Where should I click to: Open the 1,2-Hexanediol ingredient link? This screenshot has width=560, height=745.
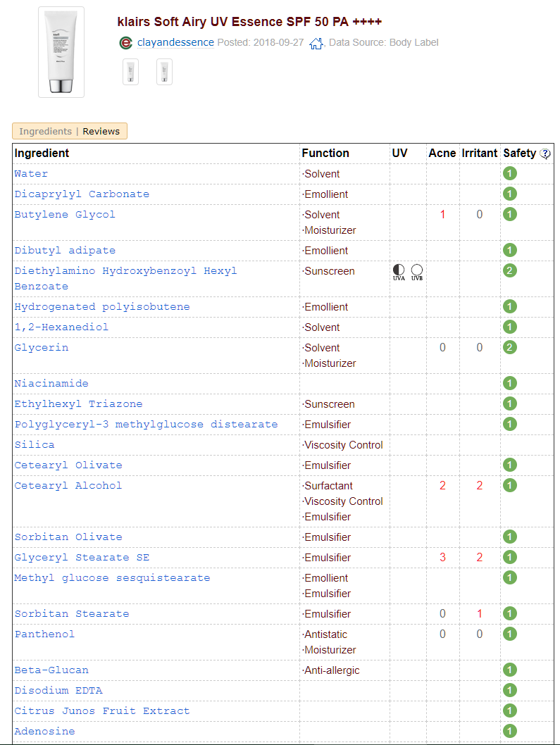pyautogui.click(x=61, y=328)
